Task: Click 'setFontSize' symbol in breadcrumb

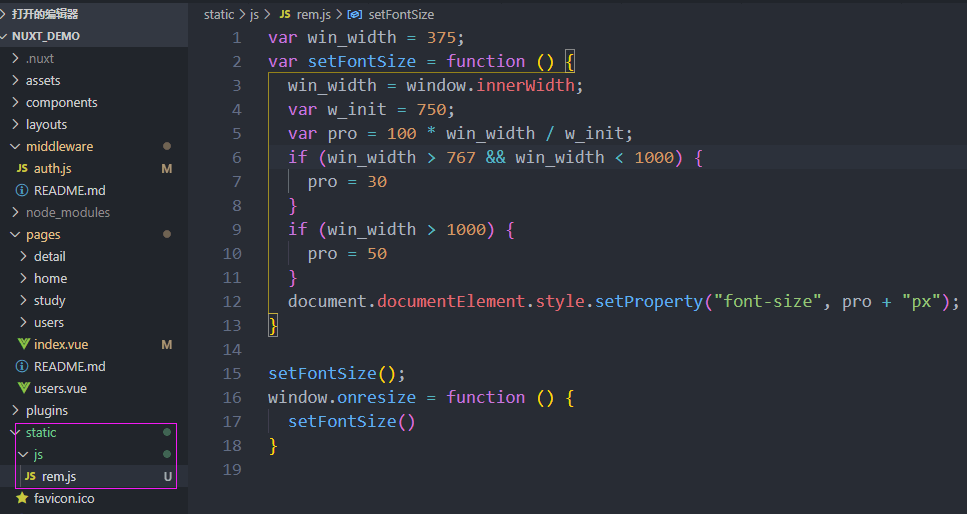Action: [401, 14]
